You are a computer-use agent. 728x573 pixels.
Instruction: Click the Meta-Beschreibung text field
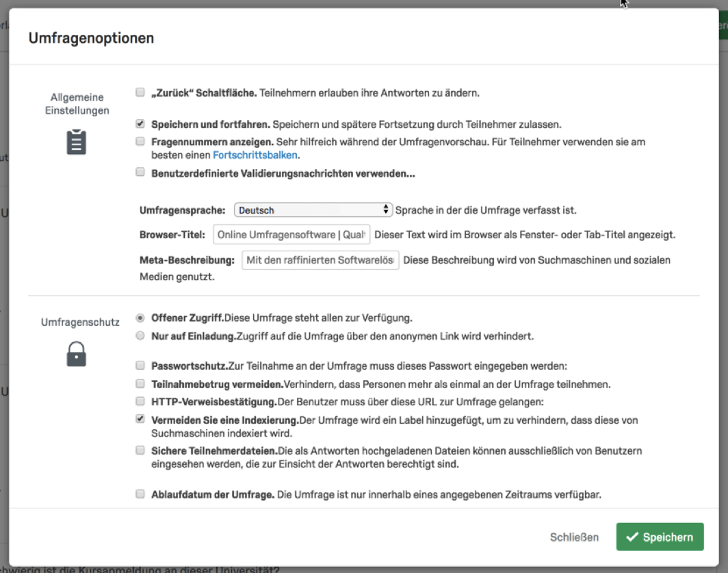(x=320, y=259)
